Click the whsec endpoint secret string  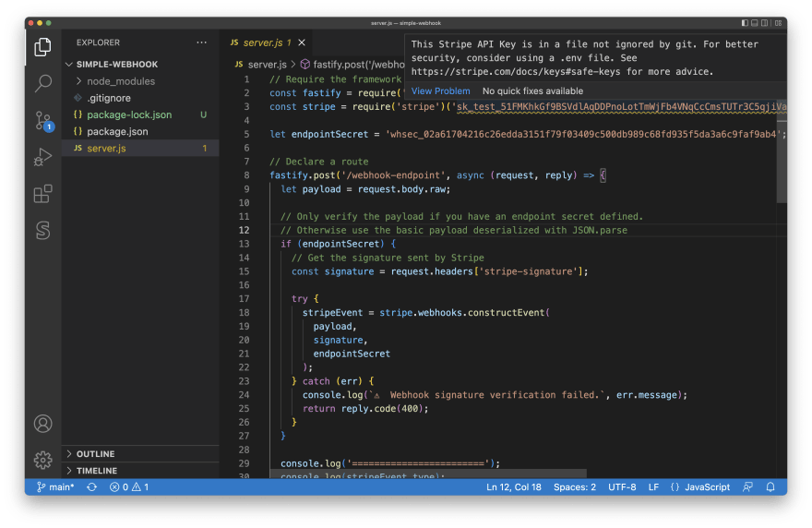coord(583,134)
